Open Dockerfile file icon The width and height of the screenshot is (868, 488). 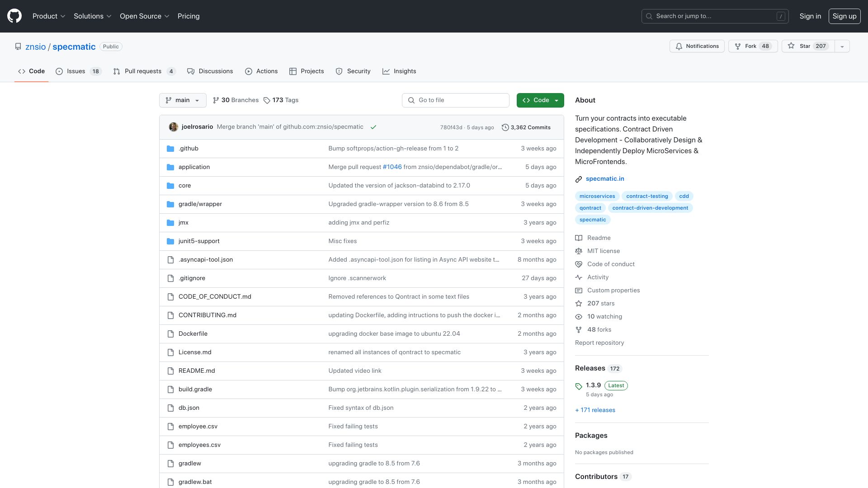[170, 334]
